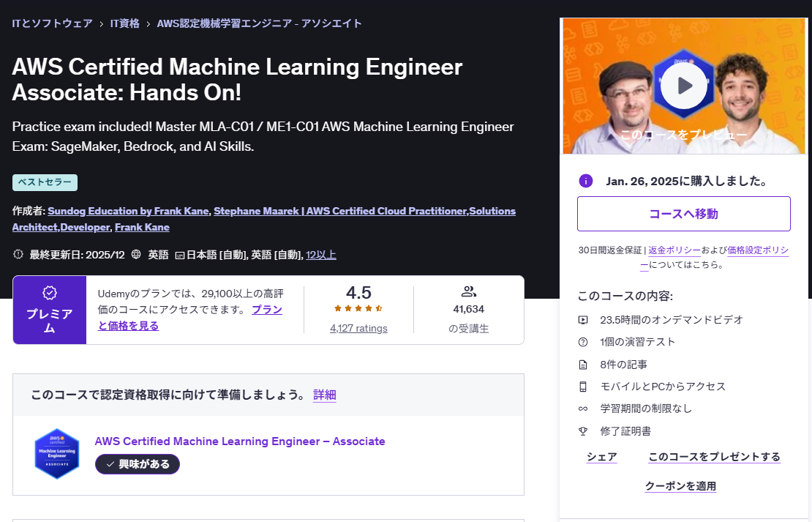
Task: Click the premium badge checkmark icon
Action: pos(50,293)
